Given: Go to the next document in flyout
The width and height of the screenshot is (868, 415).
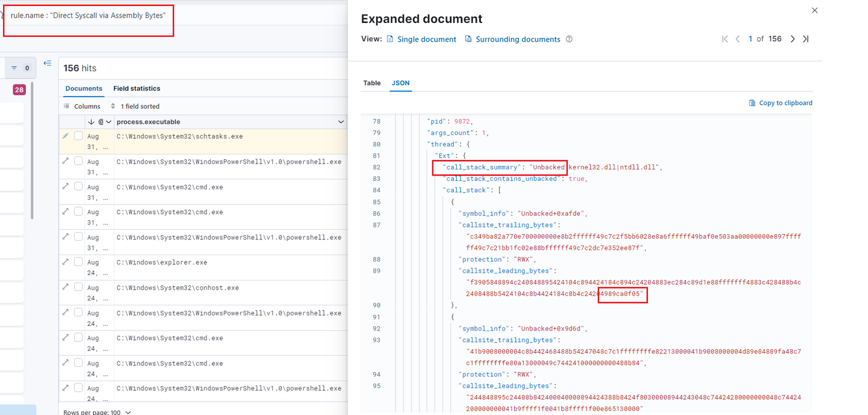Looking at the screenshot, I should [793, 39].
